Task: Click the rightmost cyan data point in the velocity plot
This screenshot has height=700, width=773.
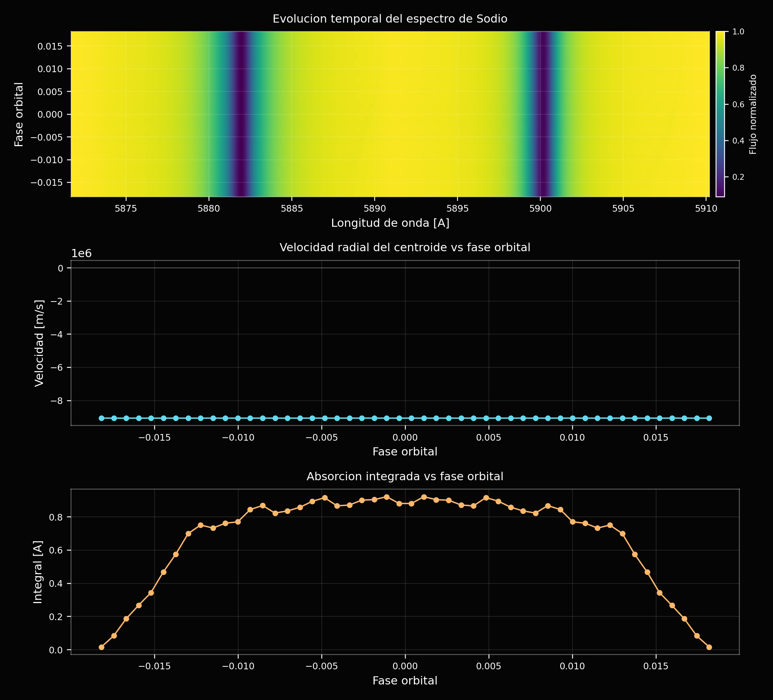Action: pyautogui.click(x=709, y=418)
